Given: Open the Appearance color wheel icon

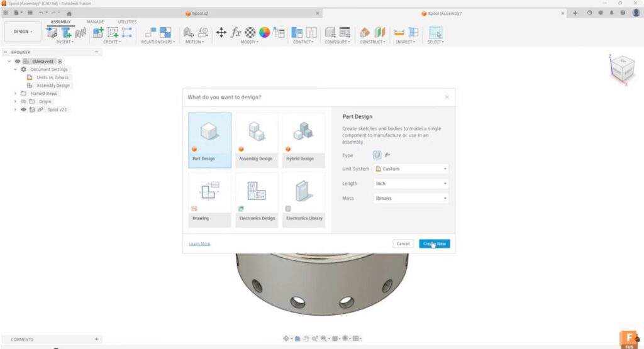Looking at the screenshot, I should (265, 33).
